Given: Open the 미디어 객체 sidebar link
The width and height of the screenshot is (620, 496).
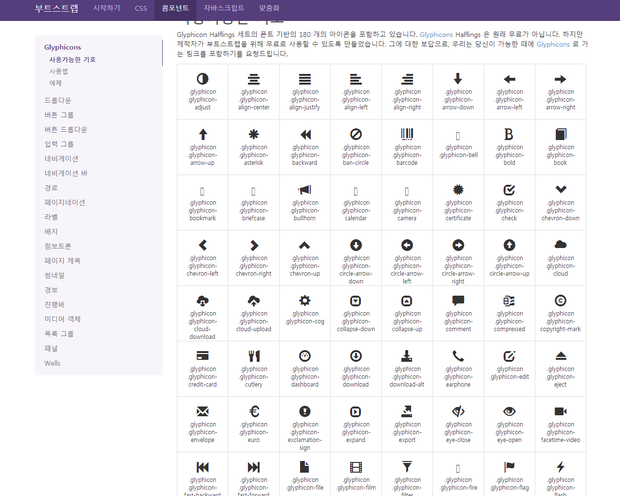Looking at the screenshot, I should pos(62,319).
